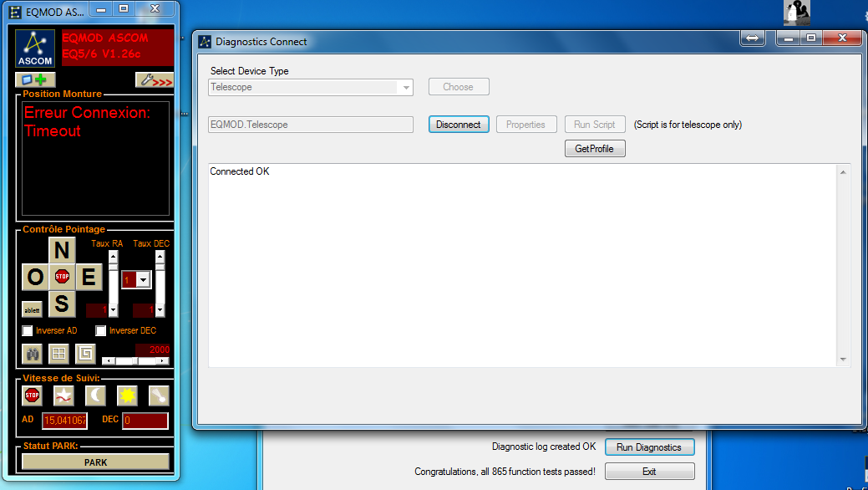
Task: Click the log scrollbar down arrow
Action: pyautogui.click(x=843, y=360)
